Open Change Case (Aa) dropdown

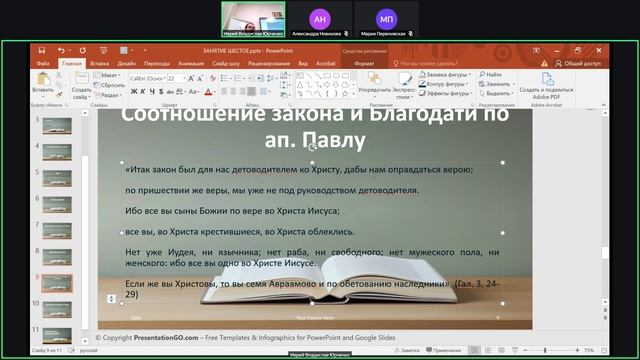click(x=193, y=91)
